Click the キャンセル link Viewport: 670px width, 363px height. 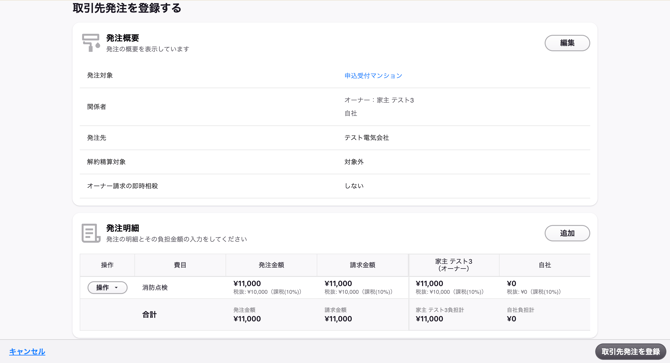[27, 351]
